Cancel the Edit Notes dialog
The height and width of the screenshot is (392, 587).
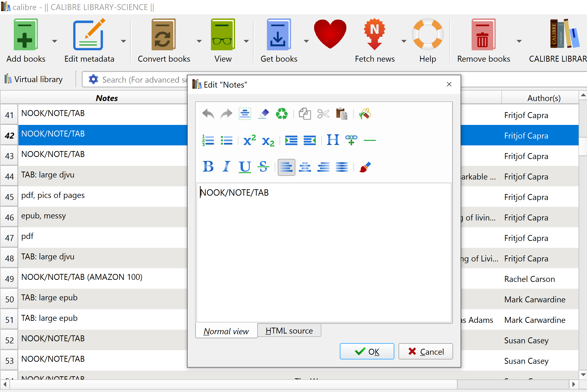coord(425,352)
